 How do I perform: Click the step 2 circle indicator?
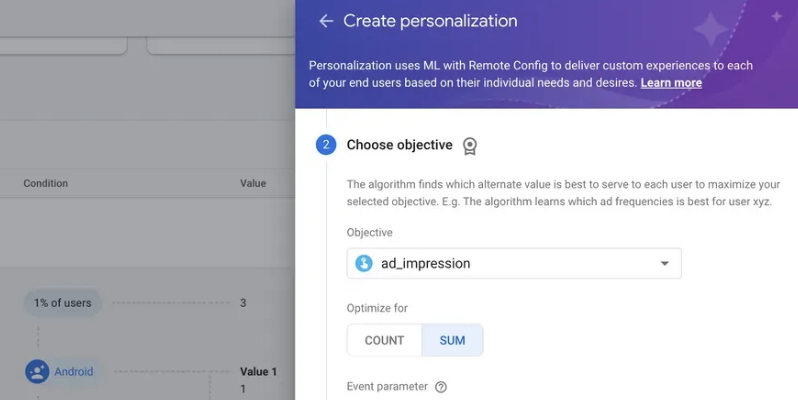click(x=326, y=145)
